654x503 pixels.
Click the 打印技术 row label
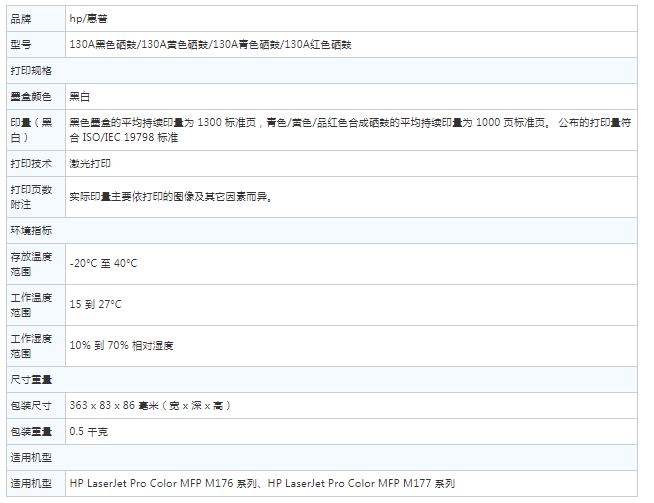[32, 163]
